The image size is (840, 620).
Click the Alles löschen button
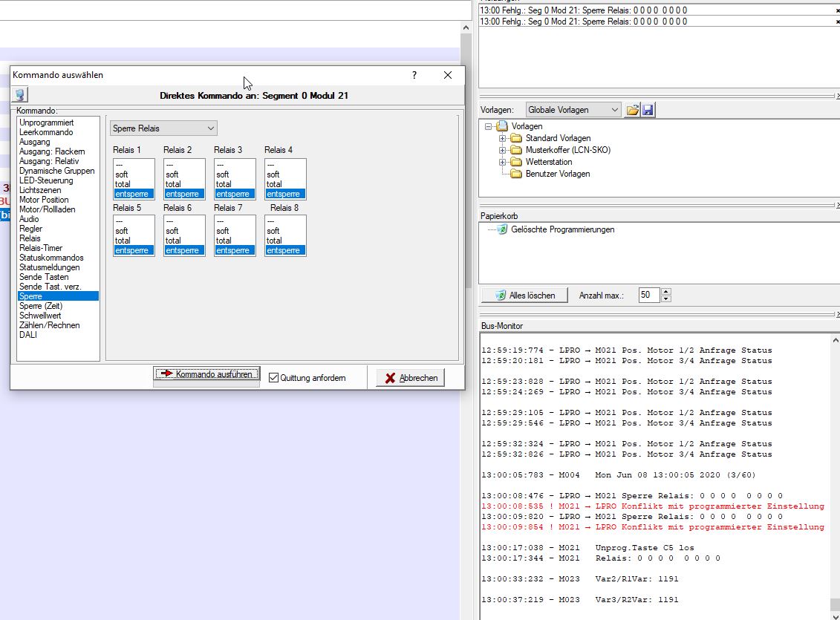(524, 296)
